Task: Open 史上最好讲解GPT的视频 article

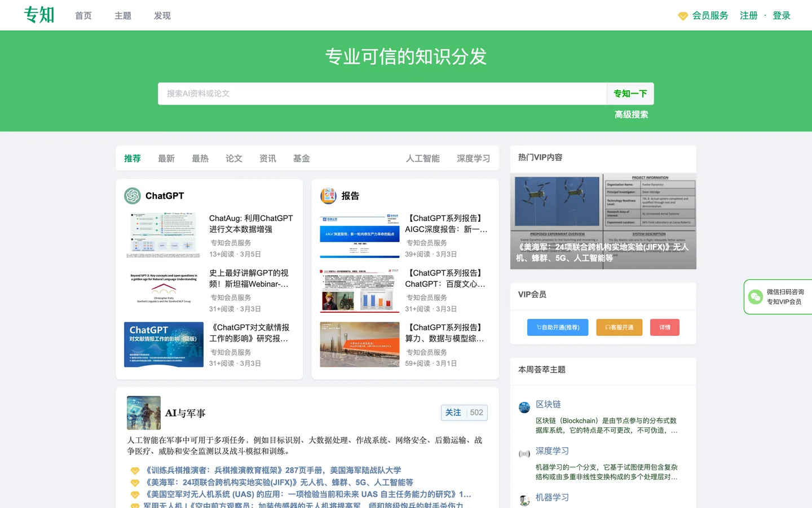Action: click(x=249, y=279)
